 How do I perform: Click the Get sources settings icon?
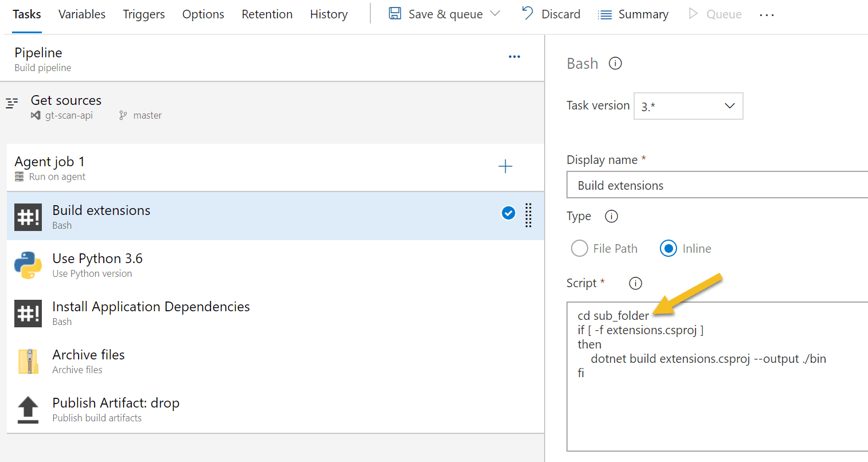tap(12, 103)
